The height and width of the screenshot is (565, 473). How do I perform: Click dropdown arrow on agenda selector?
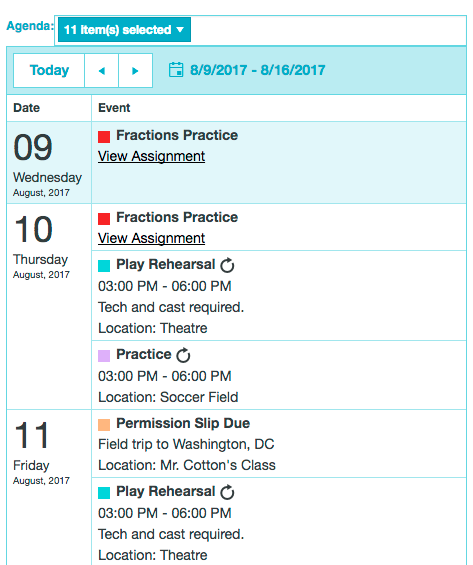point(180,30)
